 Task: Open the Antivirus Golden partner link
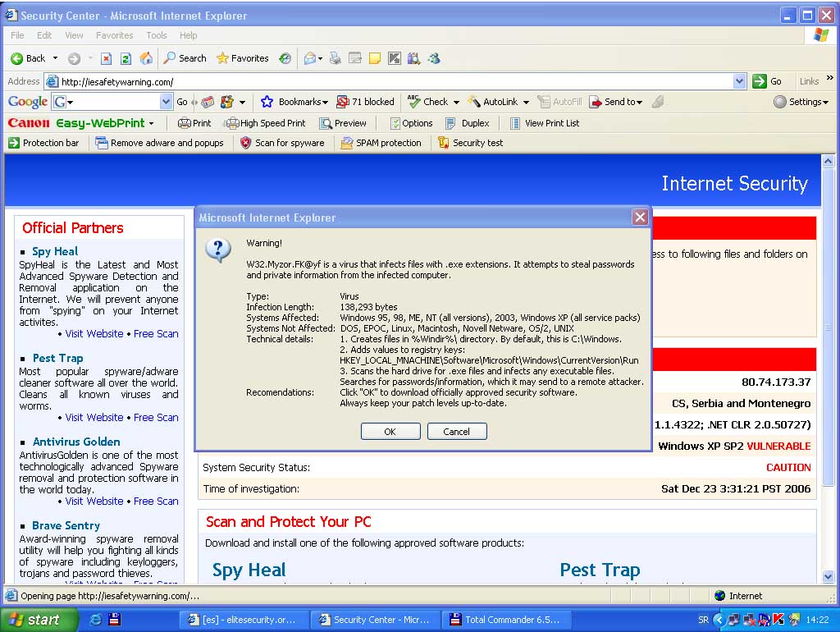[76, 442]
